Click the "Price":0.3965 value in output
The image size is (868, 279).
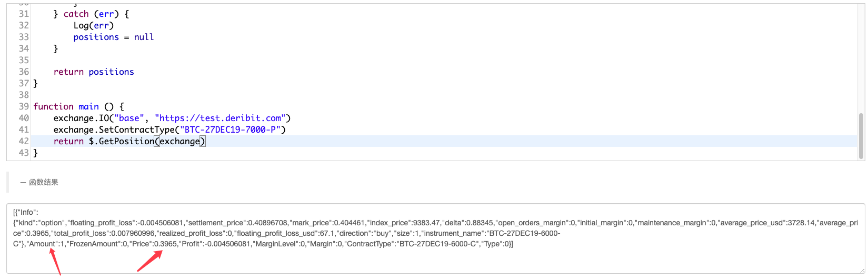click(153, 244)
